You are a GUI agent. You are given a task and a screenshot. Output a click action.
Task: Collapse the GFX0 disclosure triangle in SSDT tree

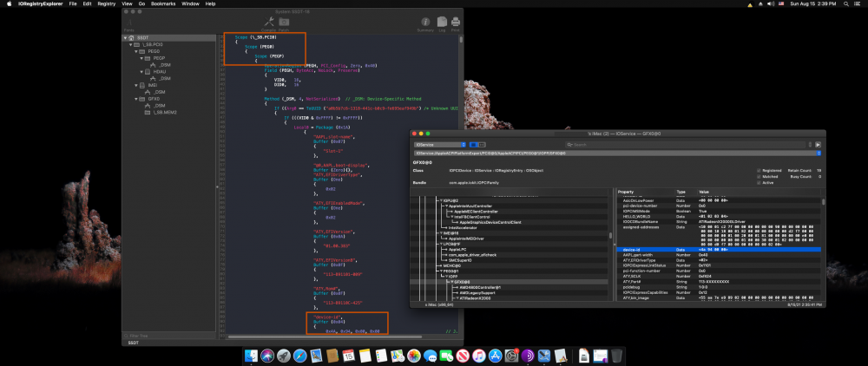tap(137, 99)
